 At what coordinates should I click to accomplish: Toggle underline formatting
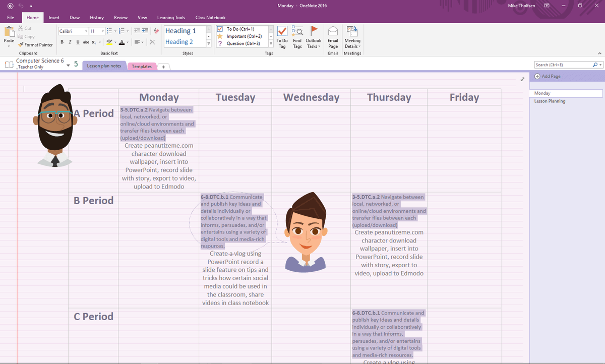[77, 42]
